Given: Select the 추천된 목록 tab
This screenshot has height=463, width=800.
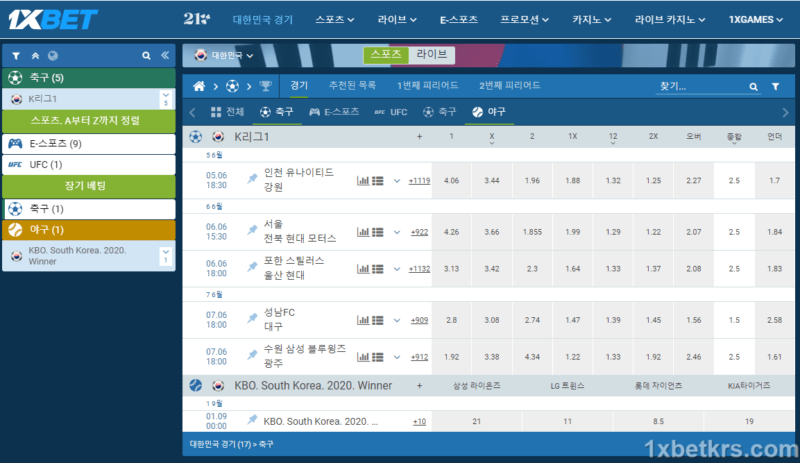Looking at the screenshot, I should click(x=353, y=86).
